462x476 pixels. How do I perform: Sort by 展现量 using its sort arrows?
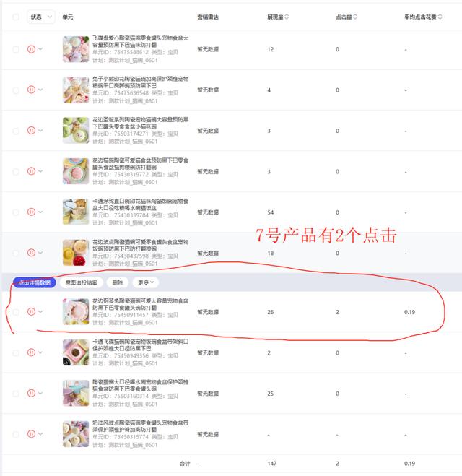287,17
